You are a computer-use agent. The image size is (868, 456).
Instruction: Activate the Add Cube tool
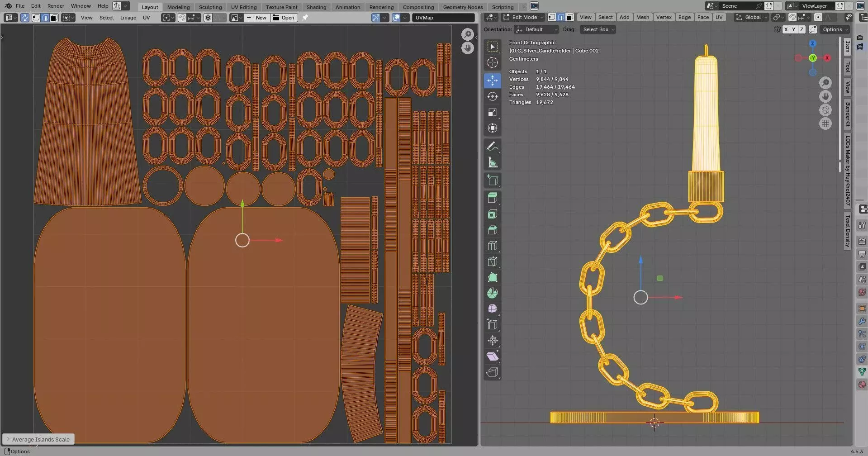pos(493,180)
